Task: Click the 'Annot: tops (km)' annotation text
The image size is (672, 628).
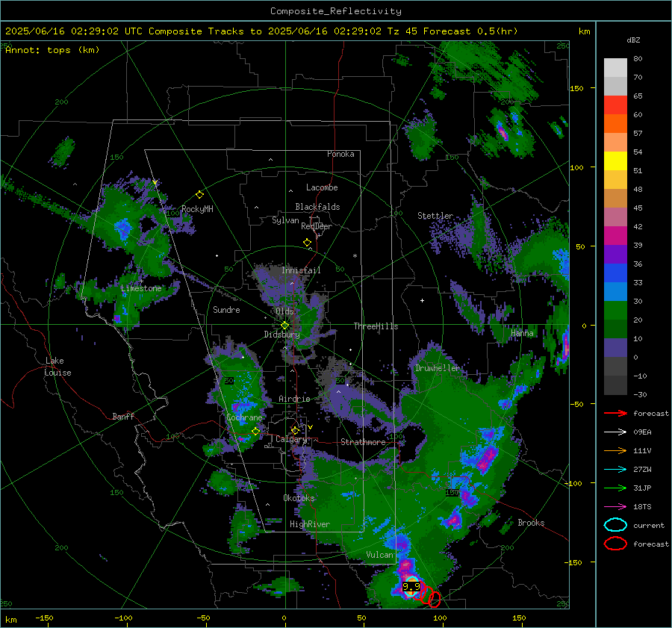Action: point(52,50)
